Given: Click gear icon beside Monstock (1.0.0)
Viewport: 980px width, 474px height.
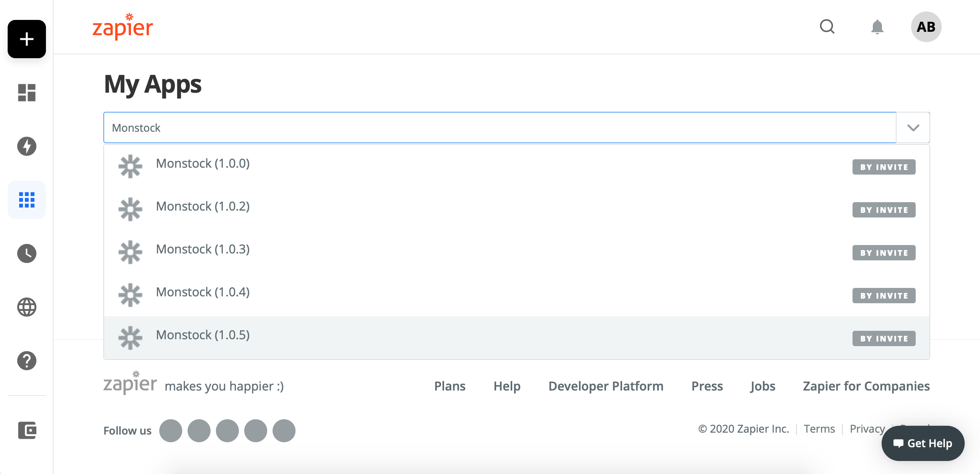Looking at the screenshot, I should 130,167.
